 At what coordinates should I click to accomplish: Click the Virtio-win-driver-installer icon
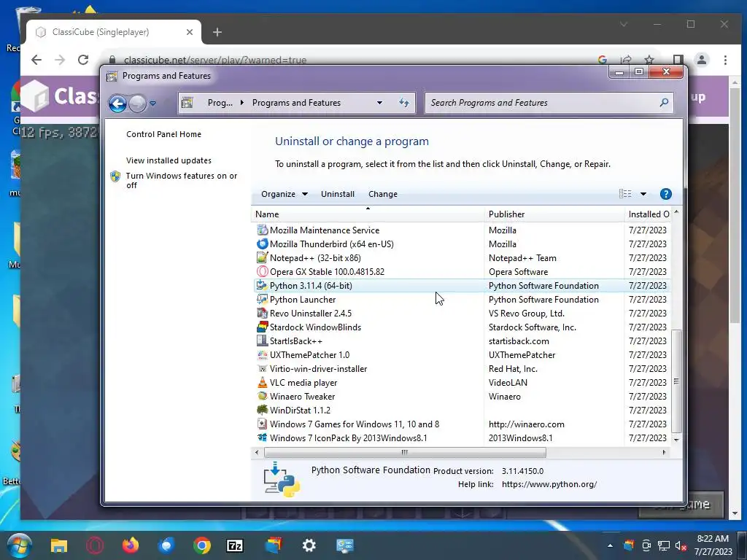262,368
